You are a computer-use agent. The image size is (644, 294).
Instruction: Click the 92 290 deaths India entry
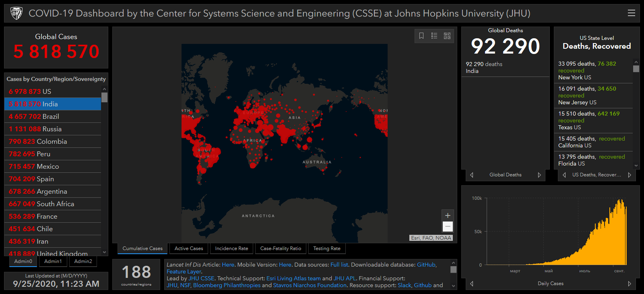tap(505, 67)
